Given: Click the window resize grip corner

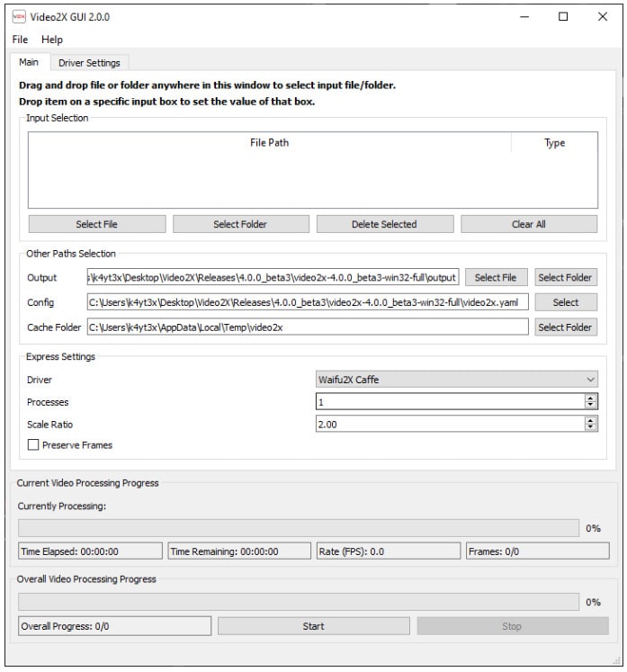Looking at the screenshot, I should click(x=617, y=660).
